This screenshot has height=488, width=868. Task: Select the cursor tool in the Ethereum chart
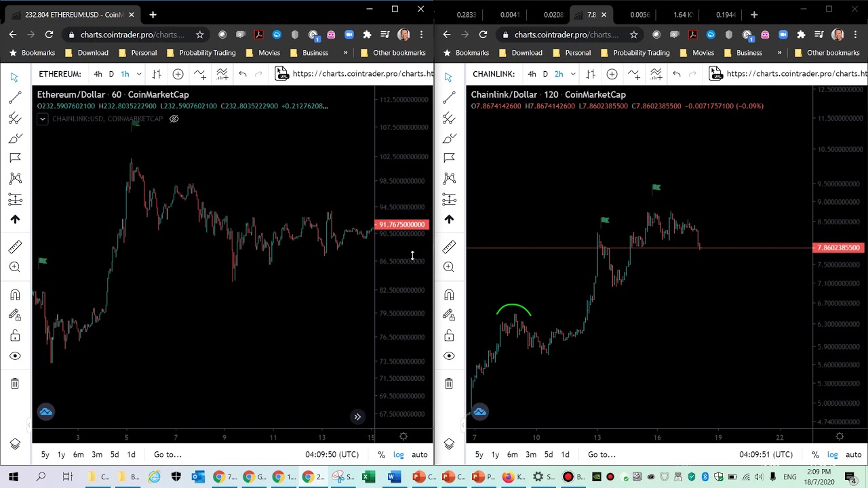click(14, 78)
